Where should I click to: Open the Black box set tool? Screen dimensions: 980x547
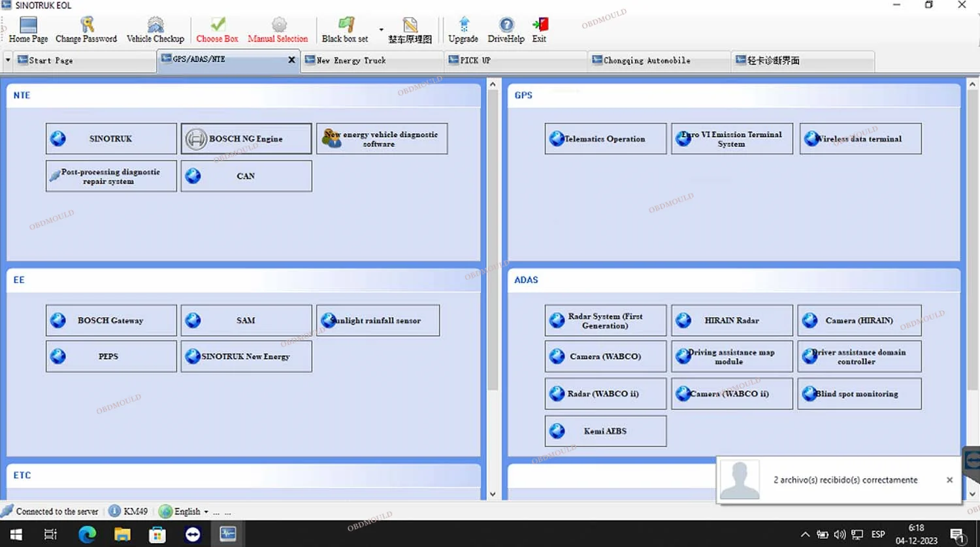(345, 30)
